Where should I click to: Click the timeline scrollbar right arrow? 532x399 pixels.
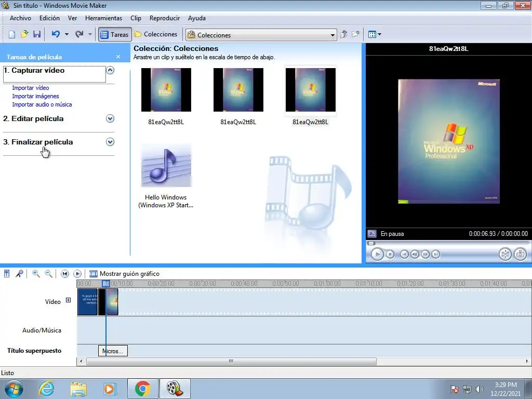click(x=527, y=362)
